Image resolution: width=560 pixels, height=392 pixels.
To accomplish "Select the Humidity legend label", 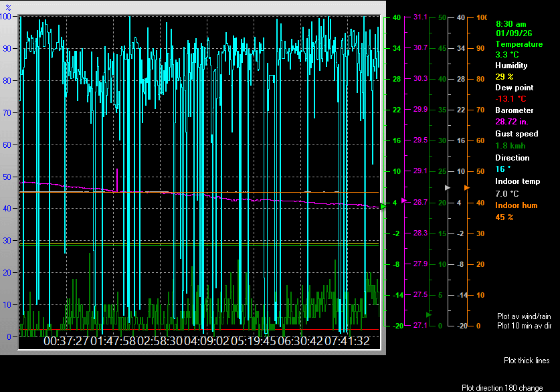I will 511,66.
